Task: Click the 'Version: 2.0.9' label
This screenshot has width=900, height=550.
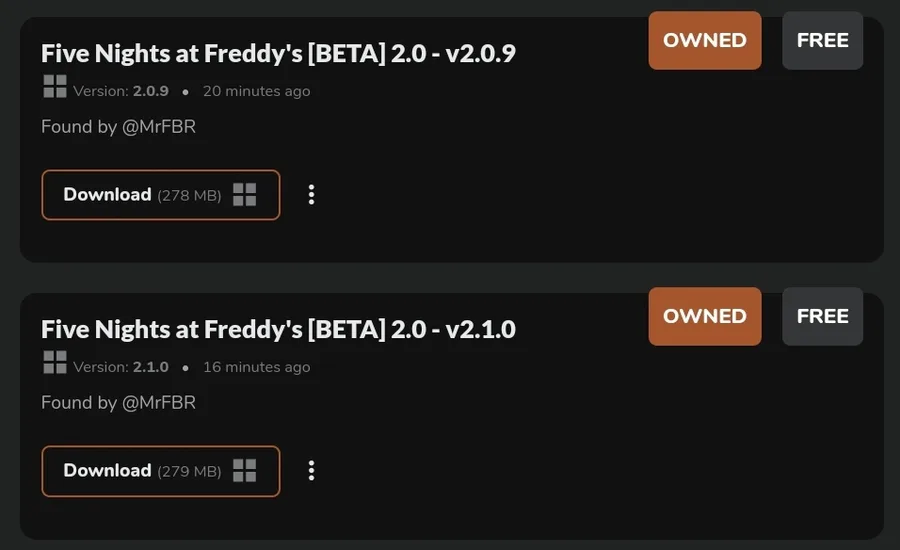Action: click(x=121, y=91)
